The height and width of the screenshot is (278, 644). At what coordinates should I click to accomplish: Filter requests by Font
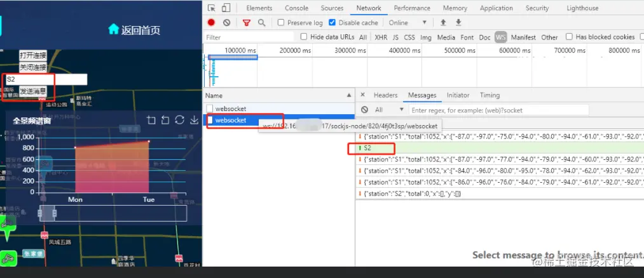click(467, 37)
